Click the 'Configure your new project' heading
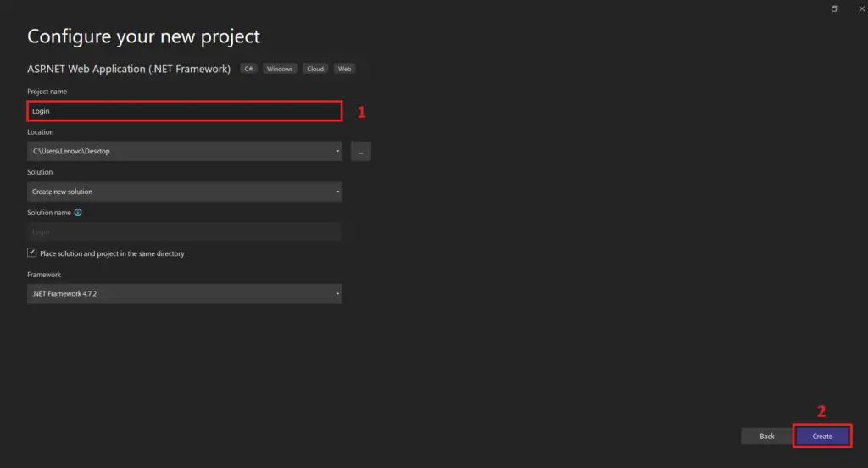The height and width of the screenshot is (468, 868). point(143,36)
